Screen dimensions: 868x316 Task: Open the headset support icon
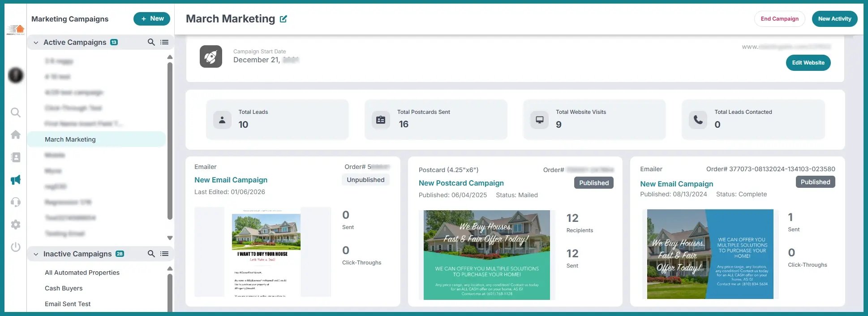coord(16,202)
